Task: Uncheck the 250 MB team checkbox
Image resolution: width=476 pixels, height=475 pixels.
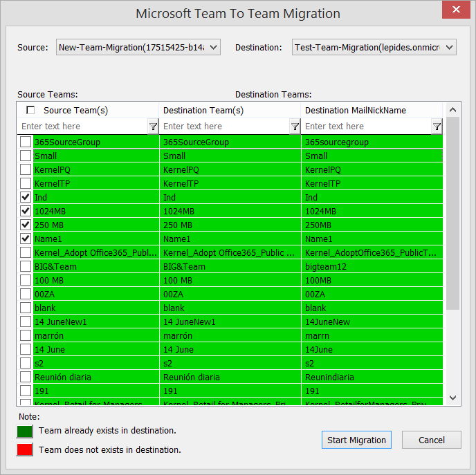Action: point(26,225)
